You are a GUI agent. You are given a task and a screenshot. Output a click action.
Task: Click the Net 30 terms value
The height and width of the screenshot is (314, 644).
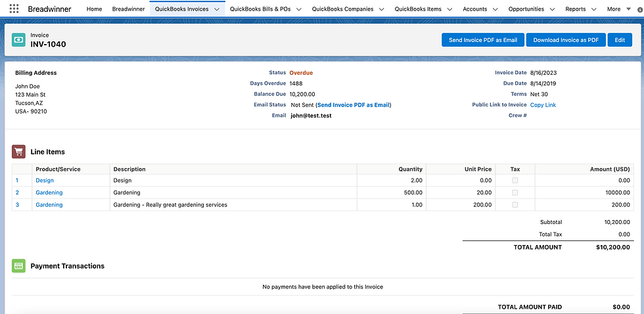pos(539,94)
